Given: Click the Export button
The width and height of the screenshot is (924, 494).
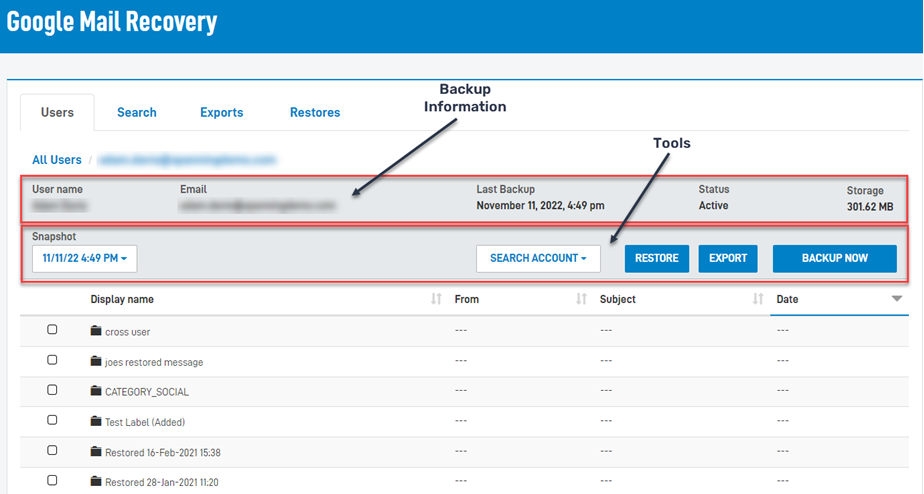Looking at the screenshot, I should click(x=727, y=258).
